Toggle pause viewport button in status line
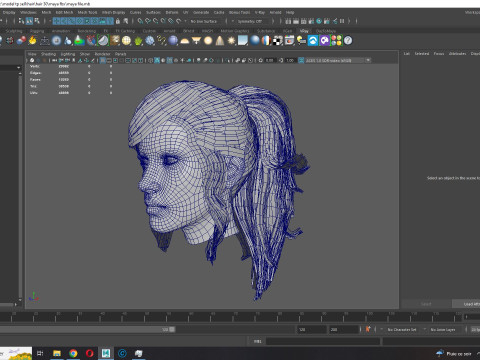 point(342,21)
